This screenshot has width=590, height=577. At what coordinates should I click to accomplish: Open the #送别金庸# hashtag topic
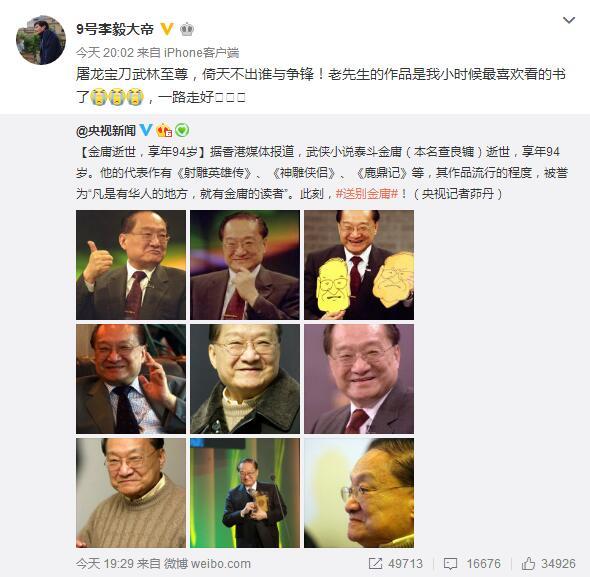click(x=367, y=194)
